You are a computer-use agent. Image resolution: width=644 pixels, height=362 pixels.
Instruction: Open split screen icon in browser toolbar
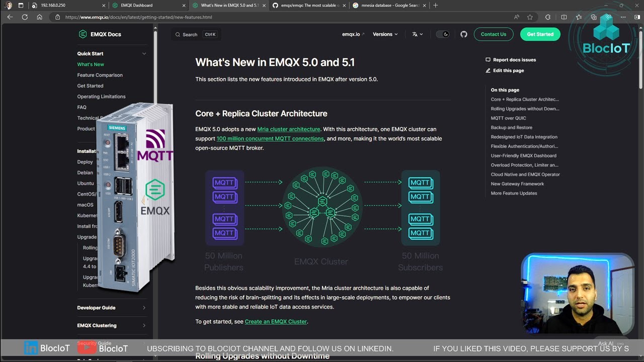tap(564, 17)
